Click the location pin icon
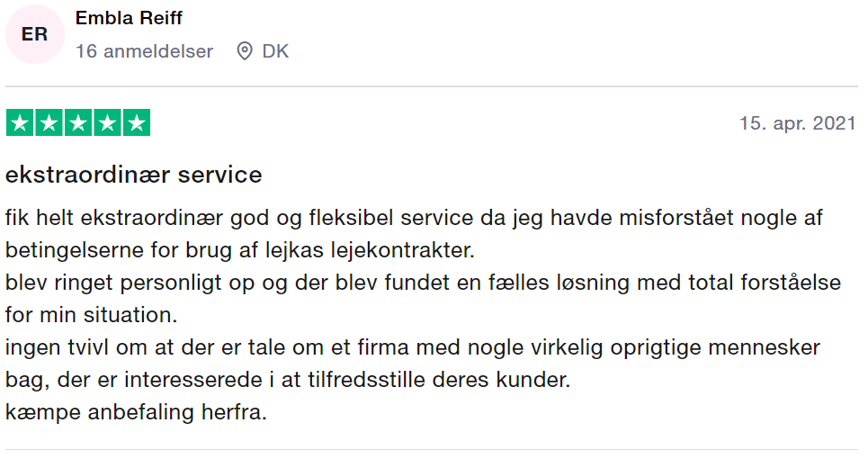 [x=244, y=51]
